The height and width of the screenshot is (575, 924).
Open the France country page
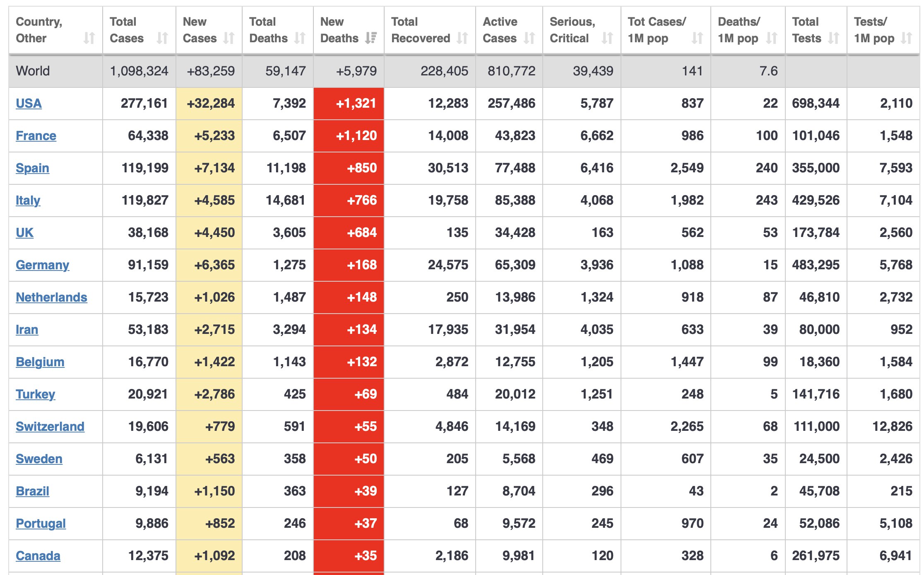point(36,135)
